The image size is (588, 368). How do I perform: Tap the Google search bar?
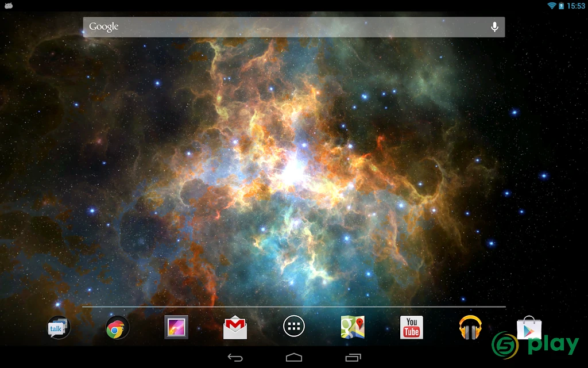point(293,27)
